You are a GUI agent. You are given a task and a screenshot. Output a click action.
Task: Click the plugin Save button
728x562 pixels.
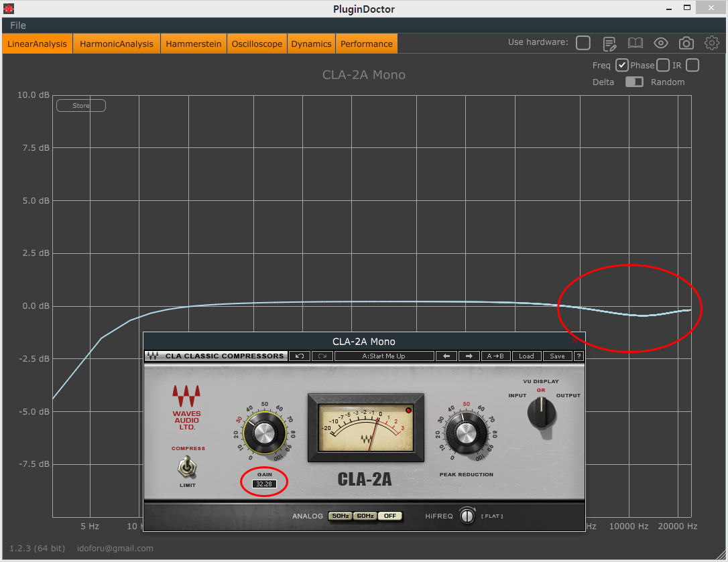557,356
